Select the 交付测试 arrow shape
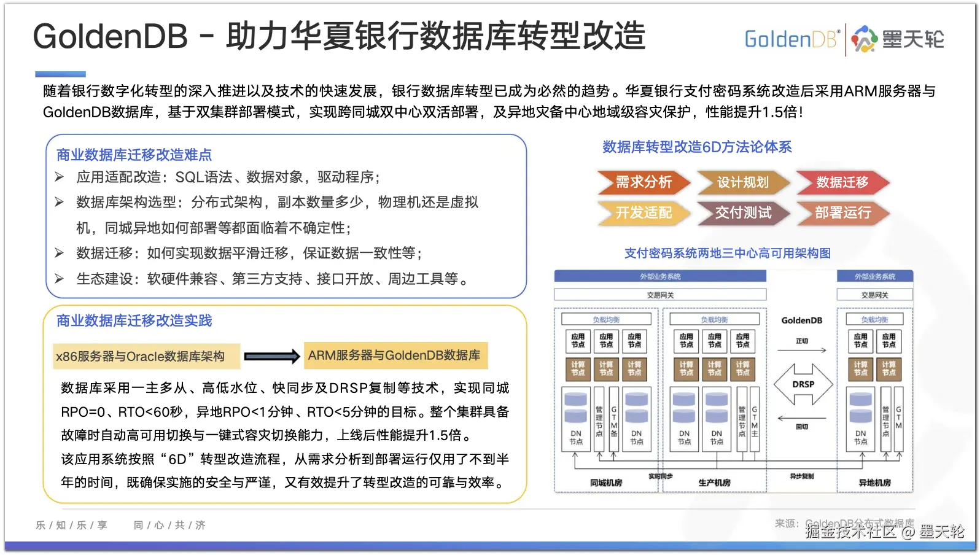Image resolution: width=980 pixels, height=555 pixels. coord(743,213)
